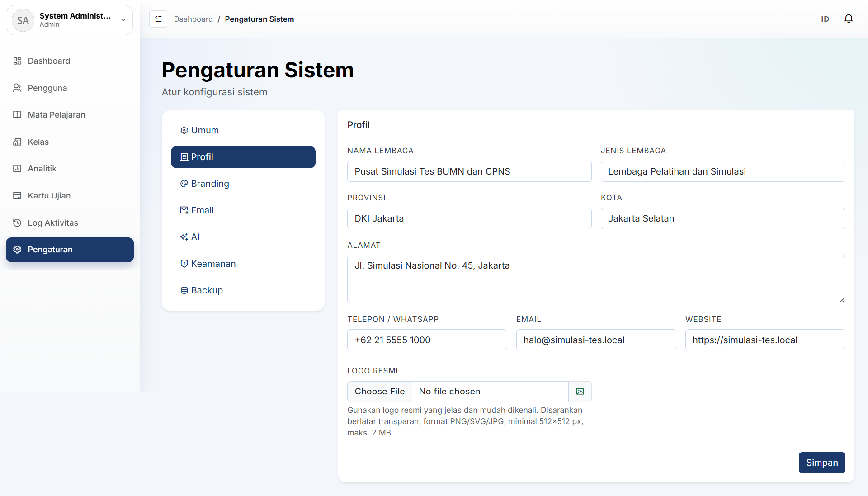The width and height of the screenshot is (868, 496).
Task: Focus the Nama Lembaga field
Action: click(x=469, y=171)
